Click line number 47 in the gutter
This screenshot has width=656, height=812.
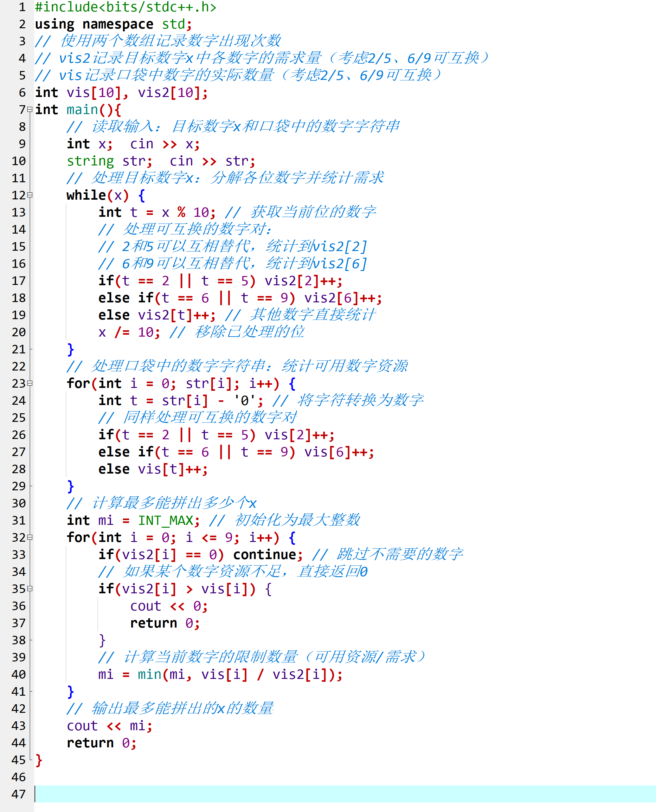pyautogui.click(x=18, y=794)
